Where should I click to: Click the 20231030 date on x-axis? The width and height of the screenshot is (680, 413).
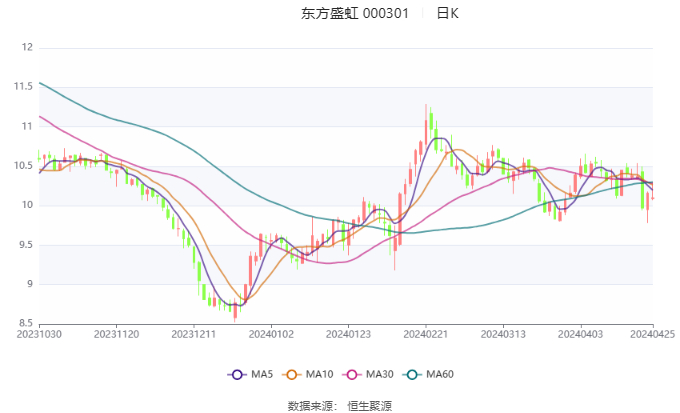[39, 335]
